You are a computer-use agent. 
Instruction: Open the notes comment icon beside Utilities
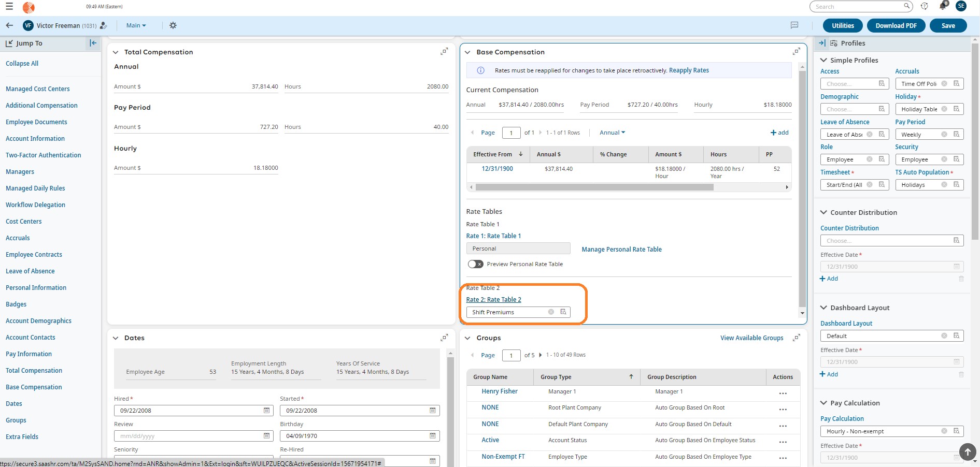point(794,25)
